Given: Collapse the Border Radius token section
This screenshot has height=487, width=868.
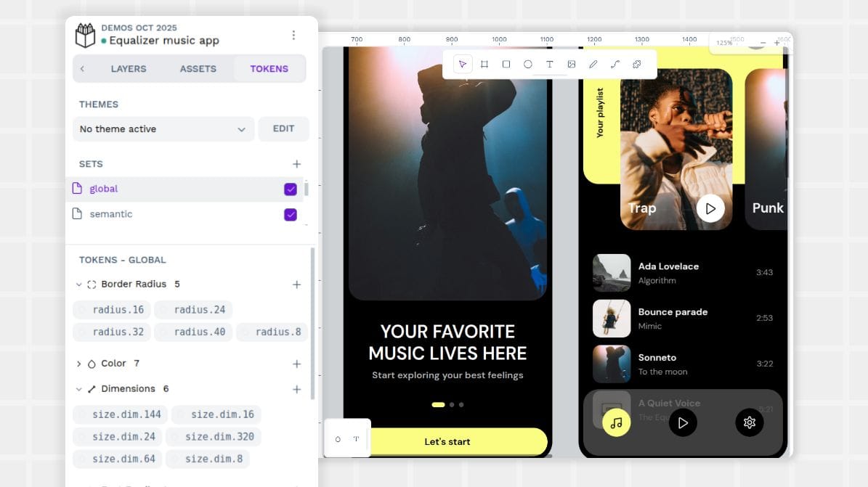Looking at the screenshot, I should 80,284.
